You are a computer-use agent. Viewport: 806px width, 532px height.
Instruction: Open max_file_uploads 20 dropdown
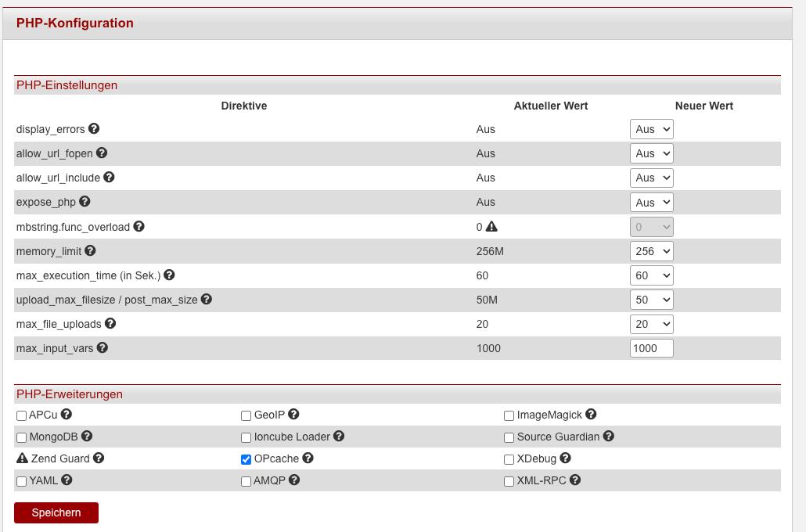[x=651, y=324]
